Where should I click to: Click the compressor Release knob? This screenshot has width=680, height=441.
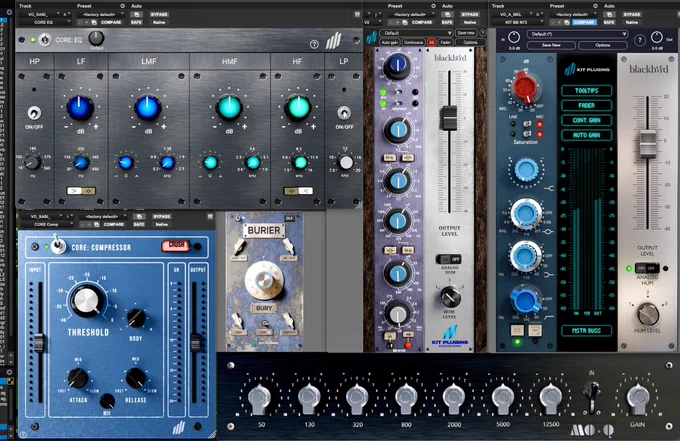point(136,378)
